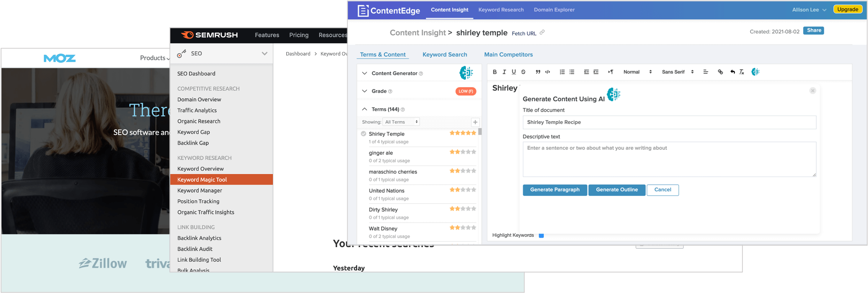The image size is (868, 293).
Task: Expand the Grade section
Action: tap(364, 91)
